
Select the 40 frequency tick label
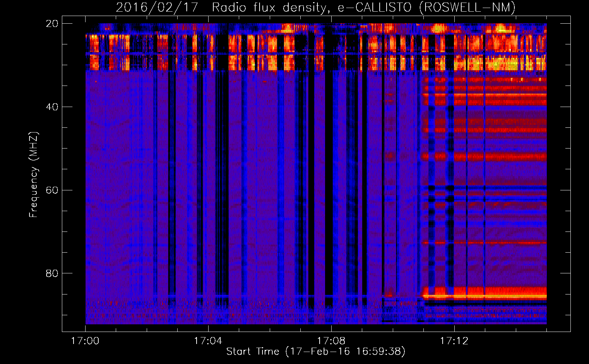(52, 107)
